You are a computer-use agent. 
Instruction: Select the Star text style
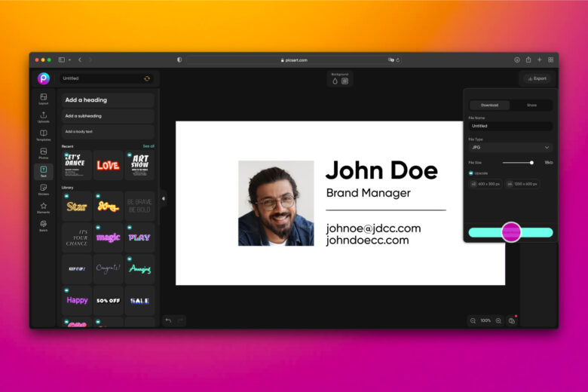[x=76, y=207]
